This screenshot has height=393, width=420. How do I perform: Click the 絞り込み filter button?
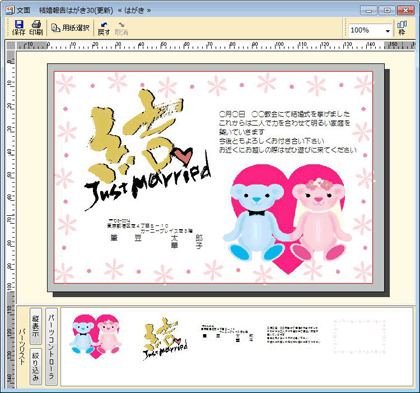(x=35, y=366)
